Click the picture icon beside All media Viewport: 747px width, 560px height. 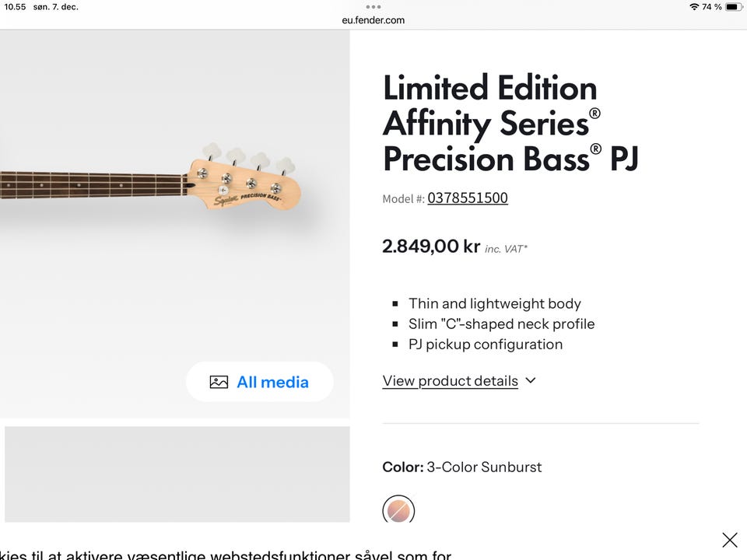coord(219,382)
